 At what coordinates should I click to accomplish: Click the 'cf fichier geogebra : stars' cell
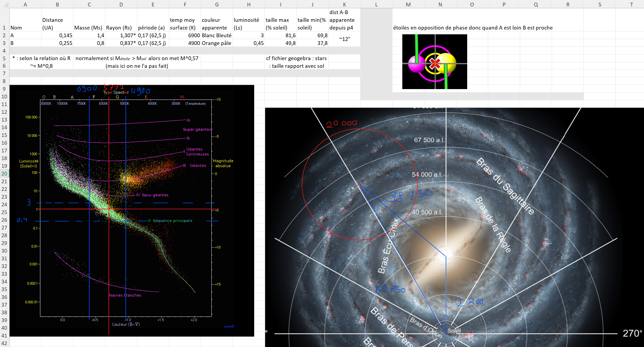[x=296, y=58]
